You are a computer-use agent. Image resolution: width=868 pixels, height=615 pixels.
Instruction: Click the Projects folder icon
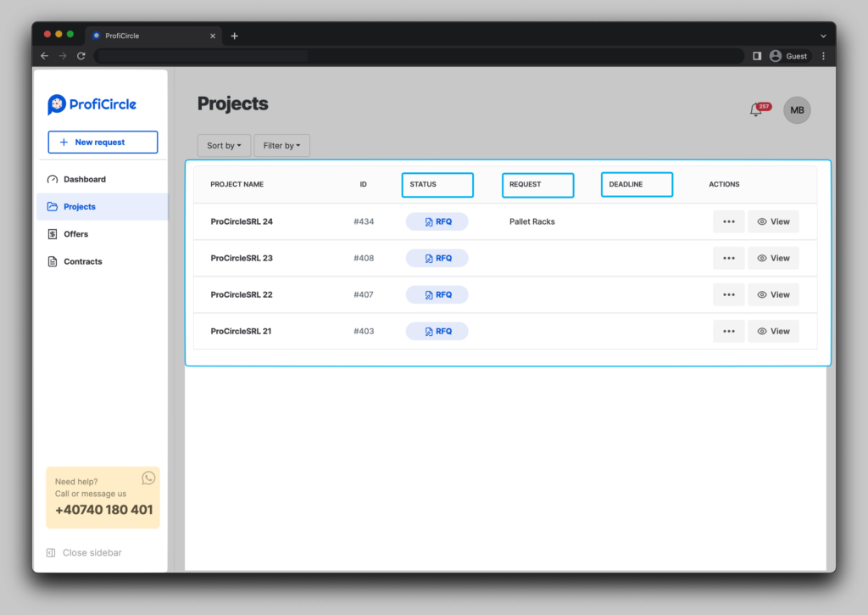pos(53,207)
